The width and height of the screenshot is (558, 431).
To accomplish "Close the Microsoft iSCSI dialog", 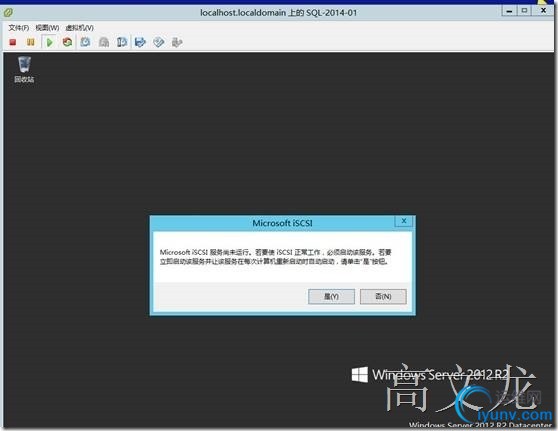I will point(404,221).
